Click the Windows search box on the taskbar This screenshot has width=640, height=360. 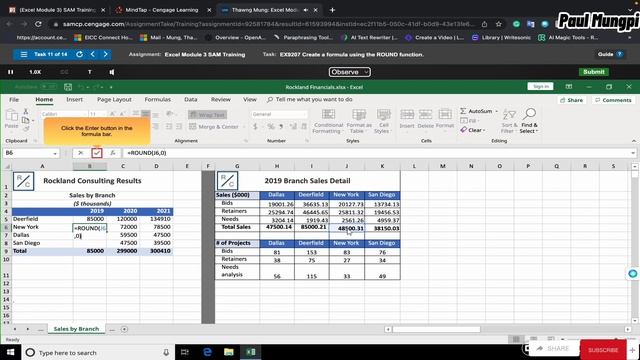pyautogui.click(x=98, y=352)
